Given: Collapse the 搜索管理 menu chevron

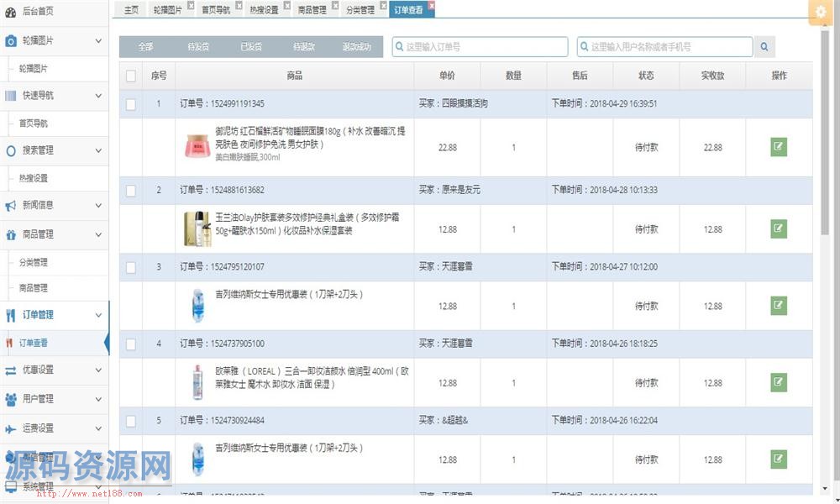Looking at the screenshot, I should tap(98, 151).
